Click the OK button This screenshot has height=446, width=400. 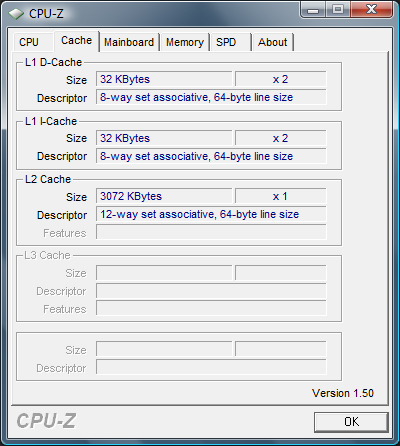pyautogui.click(x=351, y=422)
